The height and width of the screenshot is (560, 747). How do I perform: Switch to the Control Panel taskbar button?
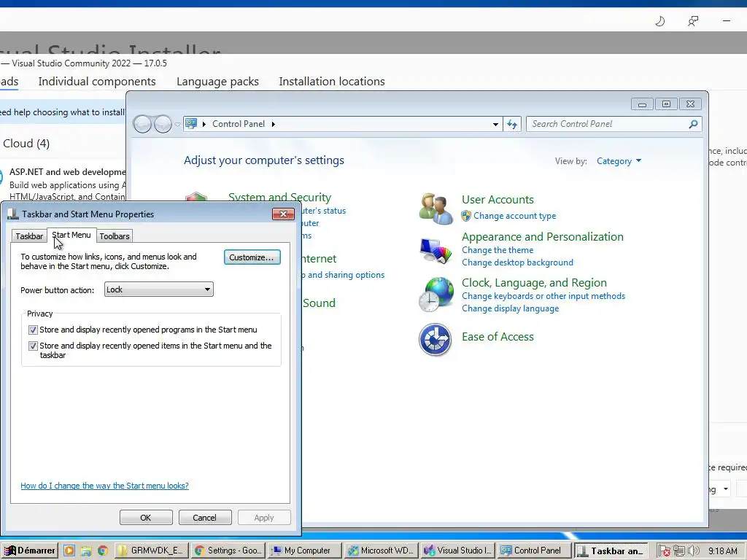point(534,551)
